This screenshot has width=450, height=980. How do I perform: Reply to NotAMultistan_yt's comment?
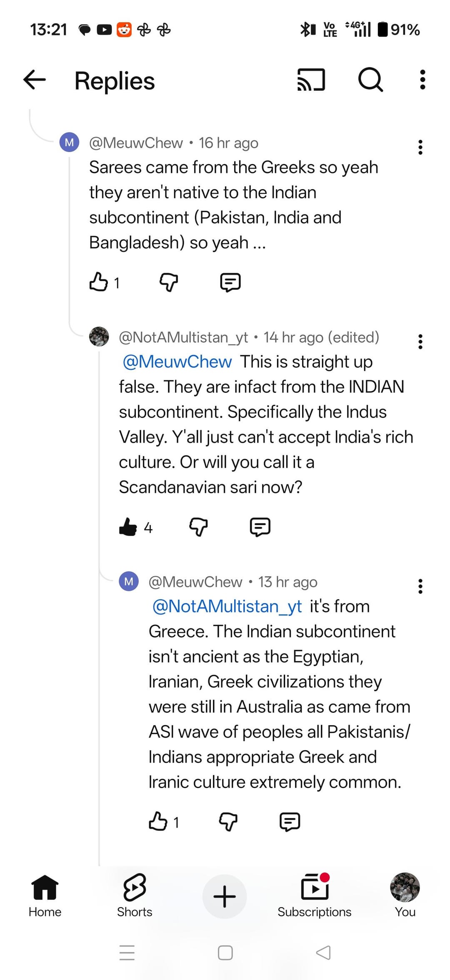coord(260,527)
